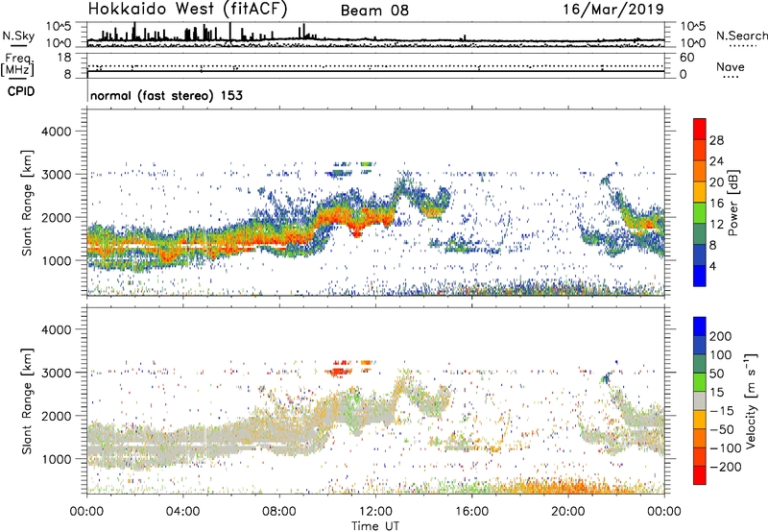768x532 pixels.
Task: Click the date '16/Mar/2019'
Action: tap(613, 10)
